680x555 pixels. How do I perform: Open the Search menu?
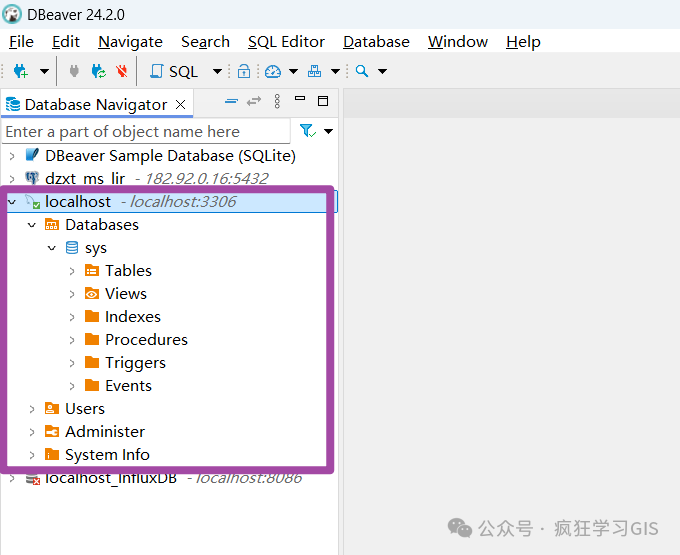(x=205, y=42)
